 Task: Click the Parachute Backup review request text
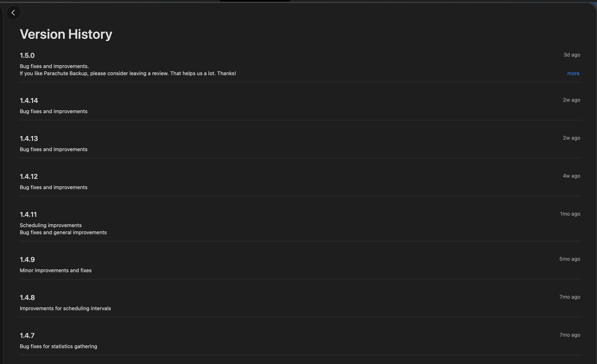pos(128,73)
